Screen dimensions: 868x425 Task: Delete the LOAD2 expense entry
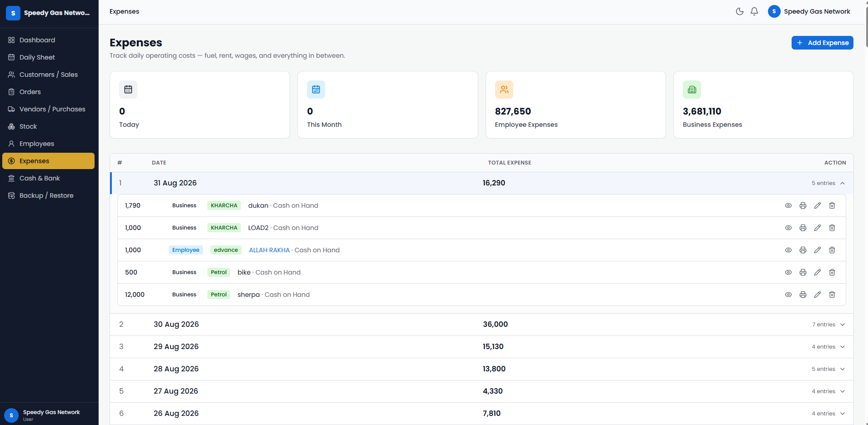pyautogui.click(x=832, y=228)
